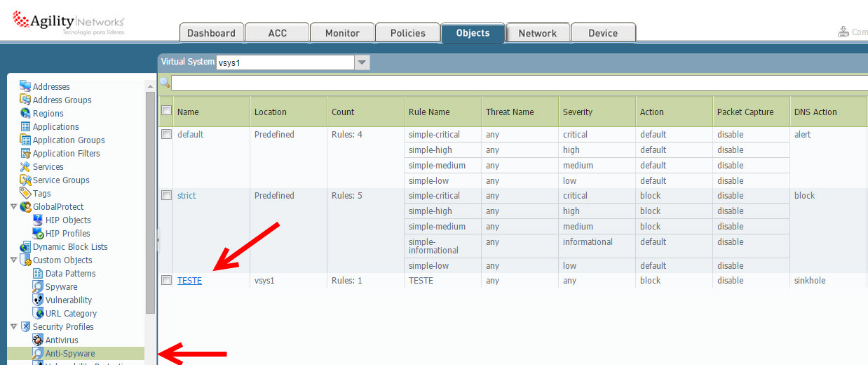Open the TESTE profile link

(189, 280)
